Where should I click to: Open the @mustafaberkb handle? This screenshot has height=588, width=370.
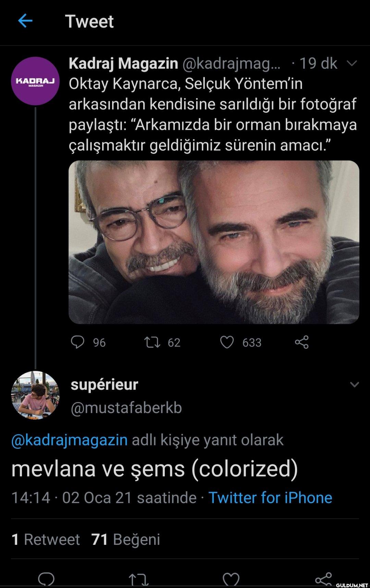(x=126, y=408)
